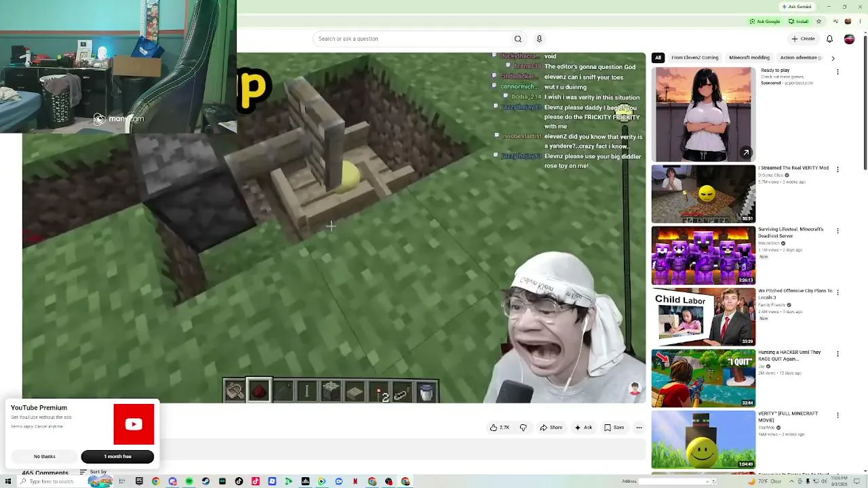
Task: Start voice search with the microphone icon
Action: [539, 39]
